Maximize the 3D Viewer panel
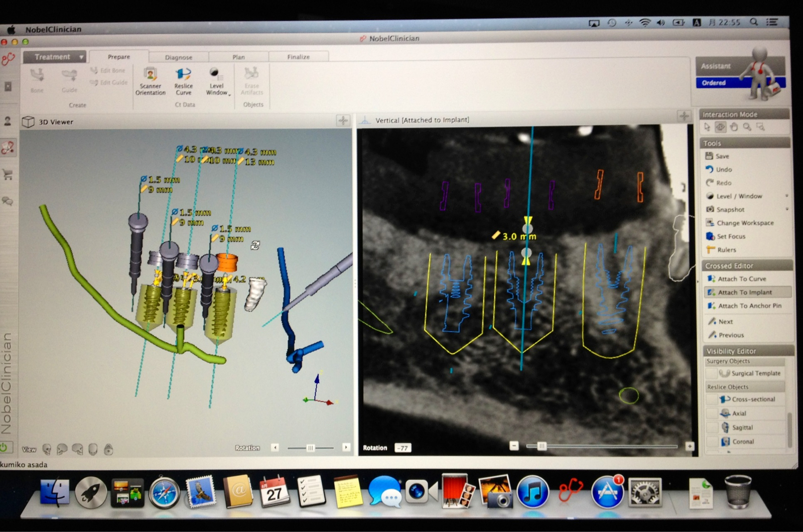 343,120
